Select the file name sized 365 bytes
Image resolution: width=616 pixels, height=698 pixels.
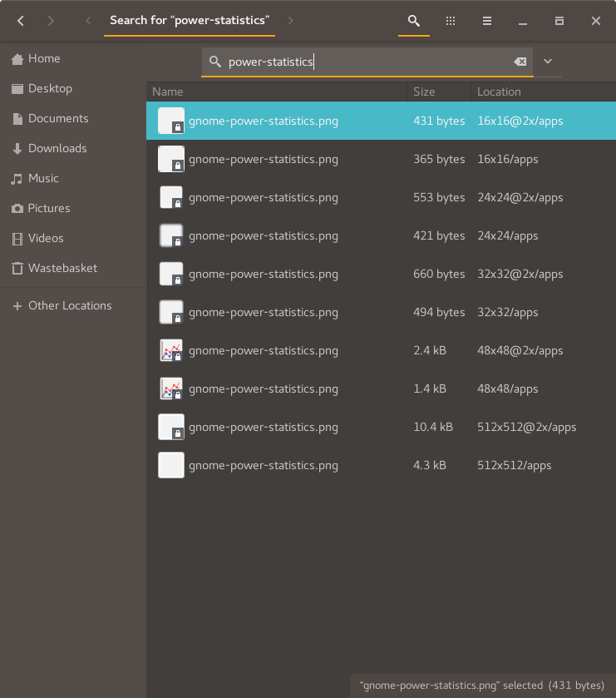pyautogui.click(x=264, y=160)
